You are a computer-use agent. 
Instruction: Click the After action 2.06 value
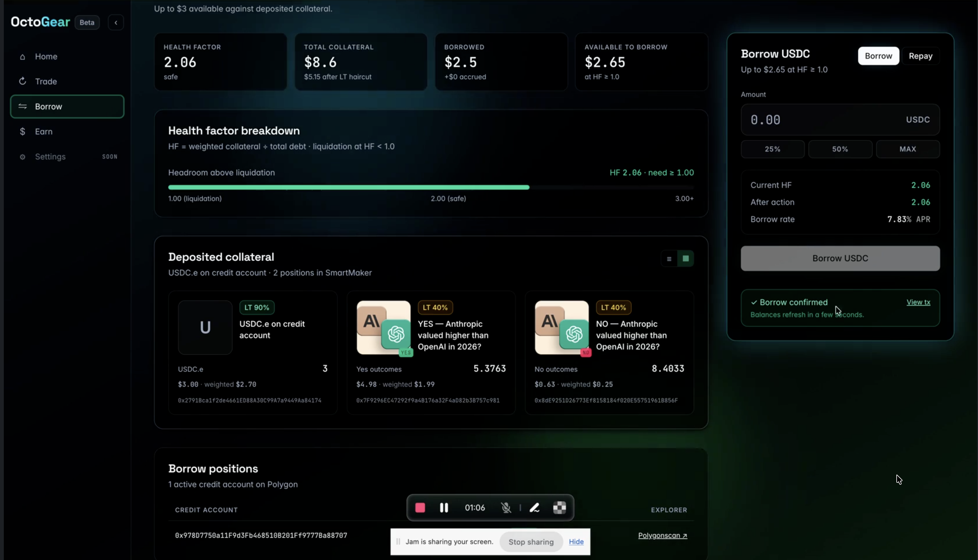point(920,202)
